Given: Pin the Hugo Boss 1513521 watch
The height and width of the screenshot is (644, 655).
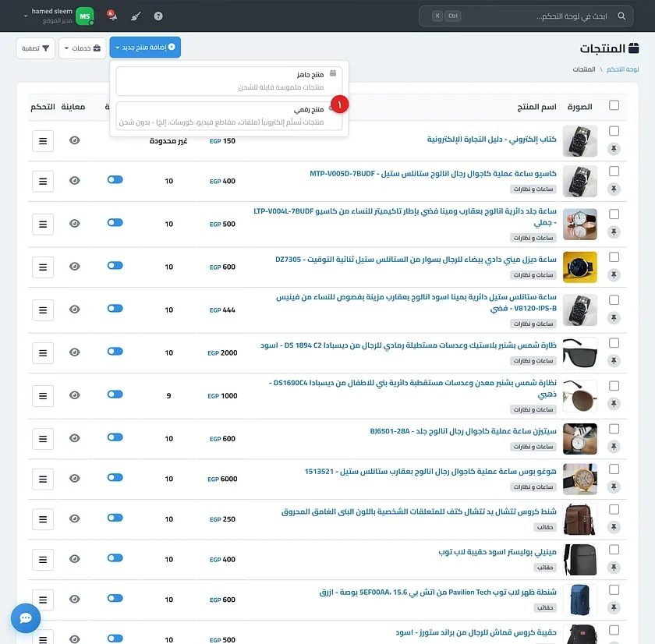Looking at the screenshot, I should coord(614,487).
